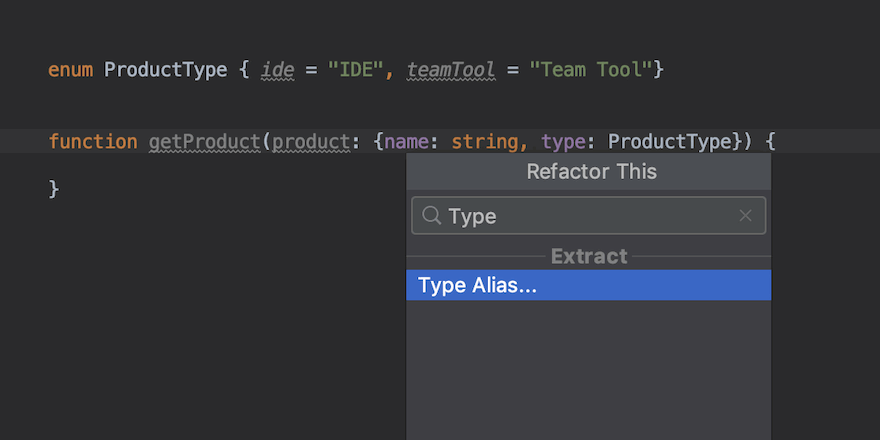The height and width of the screenshot is (440, 880).
Task: Click the Refactor This popup title
Action: point(591,171)
